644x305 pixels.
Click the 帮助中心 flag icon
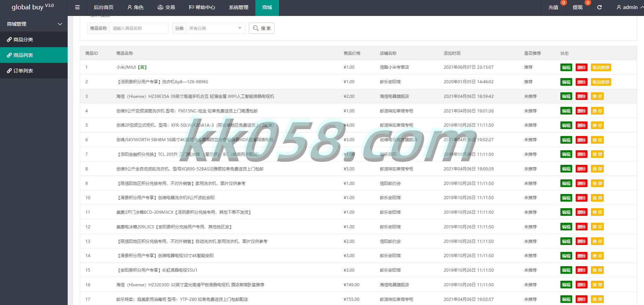(191, 7)
